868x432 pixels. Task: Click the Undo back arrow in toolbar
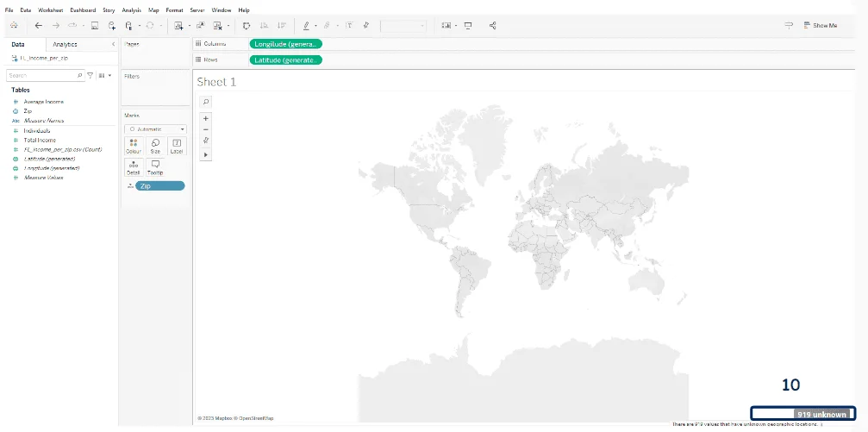coord(39,26)
